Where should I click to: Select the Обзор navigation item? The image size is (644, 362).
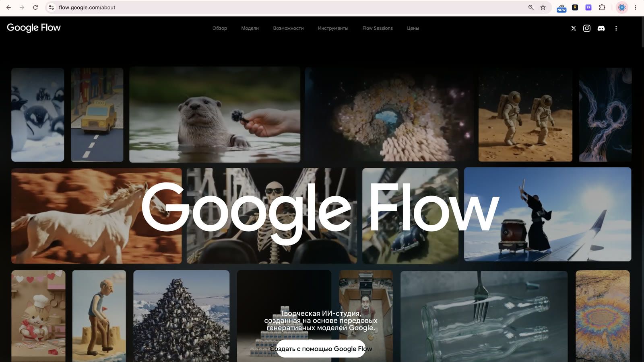pyautogui.click(x=220, y=28)
